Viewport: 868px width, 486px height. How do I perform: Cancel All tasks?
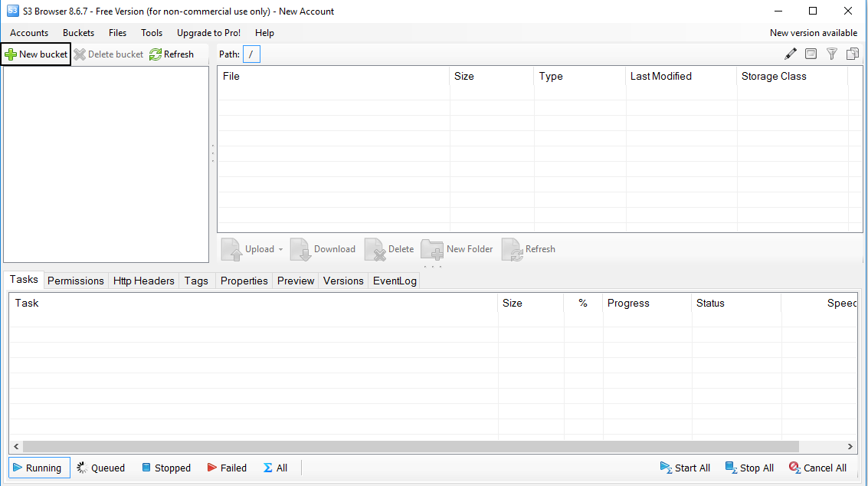(x=817, y=468)
